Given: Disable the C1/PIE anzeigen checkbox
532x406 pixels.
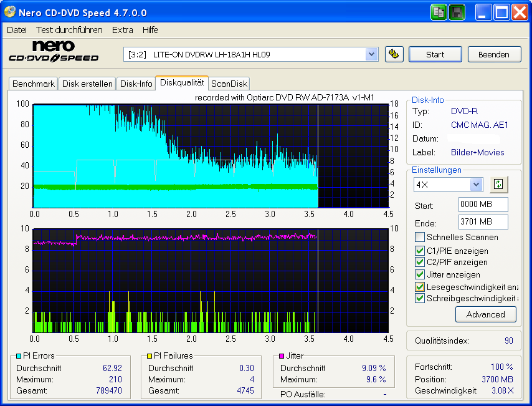Looking at the screenshot, I should [x=419, y=251].
